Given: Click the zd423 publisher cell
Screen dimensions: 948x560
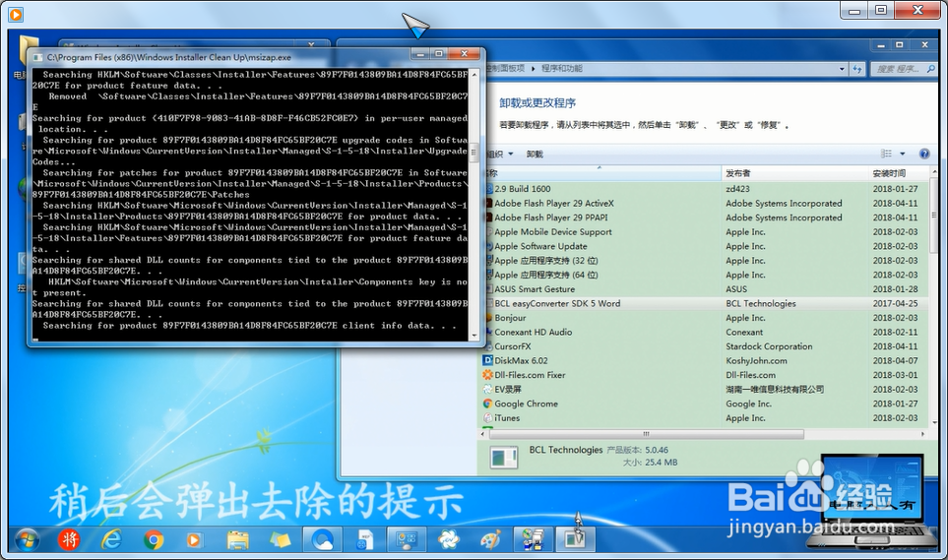Looking at the screenshot, I should tap(737, 189).
